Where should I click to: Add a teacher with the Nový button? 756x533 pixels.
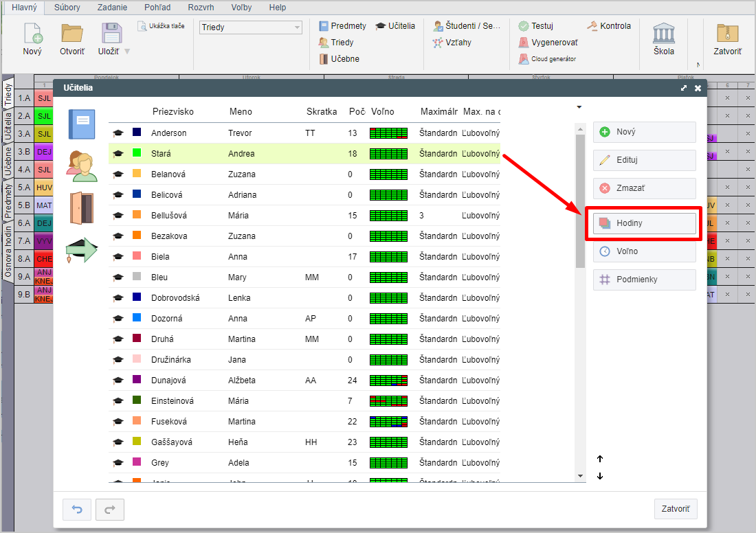(x=644, y=132)
